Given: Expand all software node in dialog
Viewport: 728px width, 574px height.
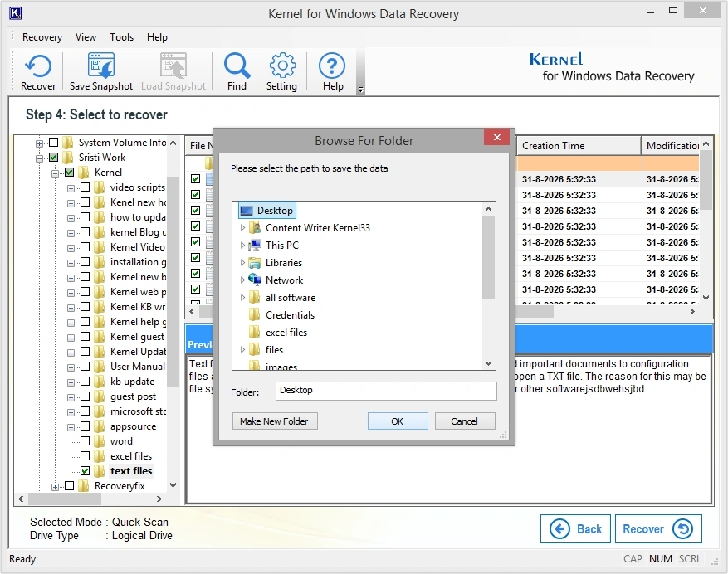Looking at the screenshot, I should pyautogui.click(x=242, y=298).
